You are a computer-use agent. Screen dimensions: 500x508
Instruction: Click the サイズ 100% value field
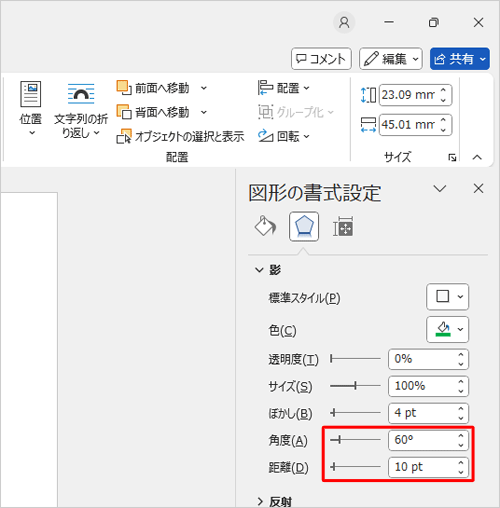pos(422,386)
